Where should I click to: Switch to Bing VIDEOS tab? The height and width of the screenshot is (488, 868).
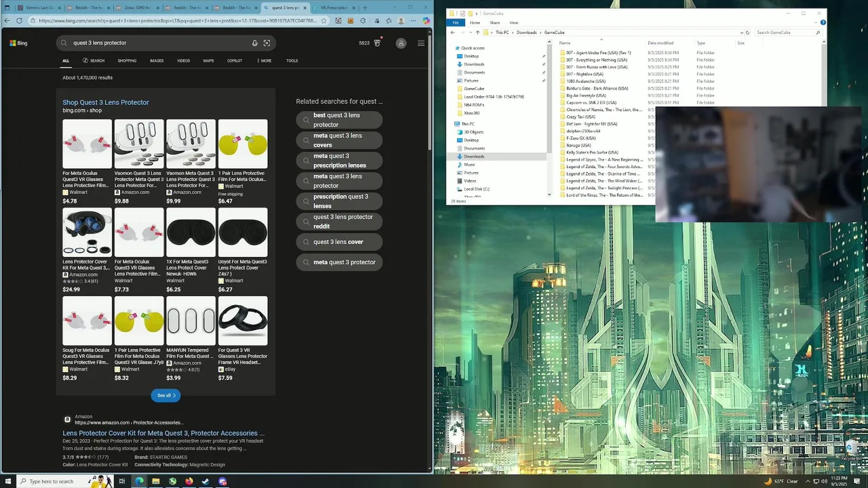tap(183, 60)
